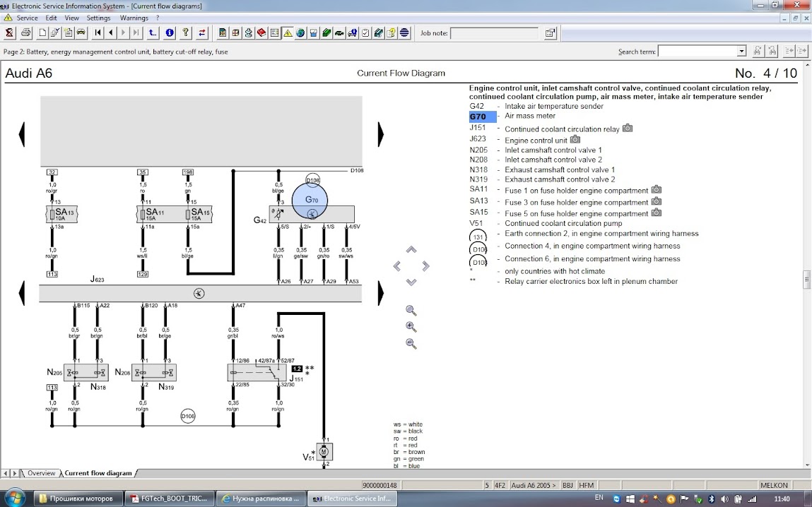Select the Current flow diagram tab
Image resolution: width=812 pixels, height=507 pixels.
[x=98, y=473]
